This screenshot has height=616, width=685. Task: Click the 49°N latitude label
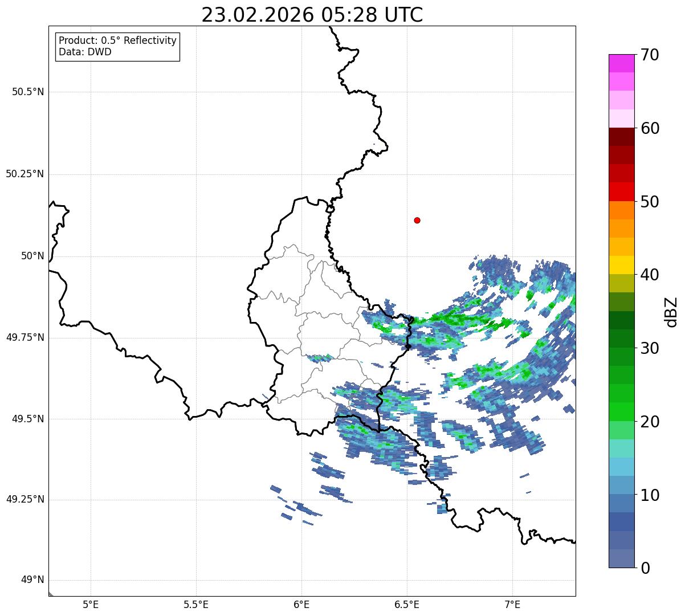pos(32,580)
